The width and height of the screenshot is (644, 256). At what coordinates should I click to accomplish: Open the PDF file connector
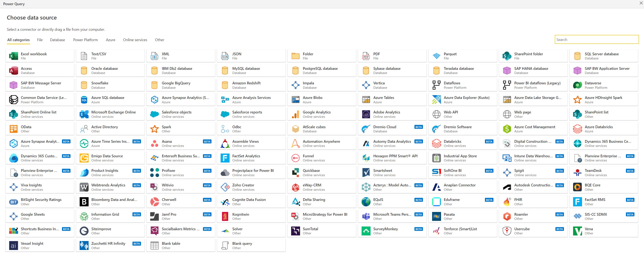[392, 55]
